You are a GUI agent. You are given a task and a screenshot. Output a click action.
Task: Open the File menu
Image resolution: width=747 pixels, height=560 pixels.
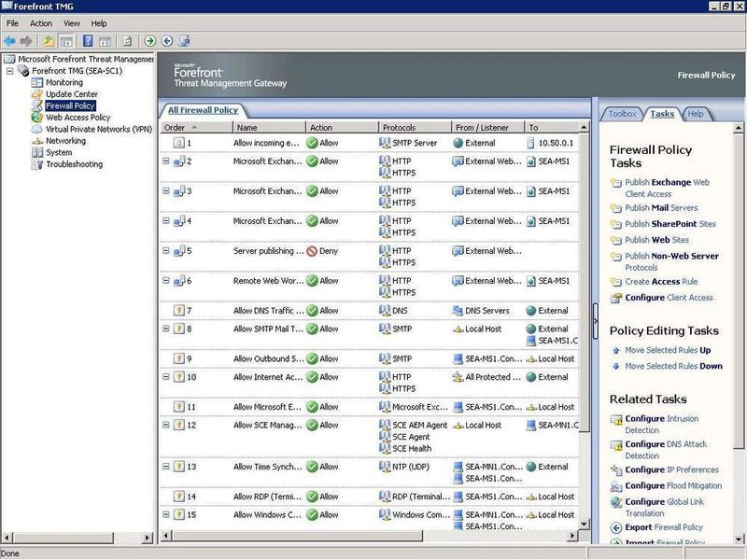[12, 23]
